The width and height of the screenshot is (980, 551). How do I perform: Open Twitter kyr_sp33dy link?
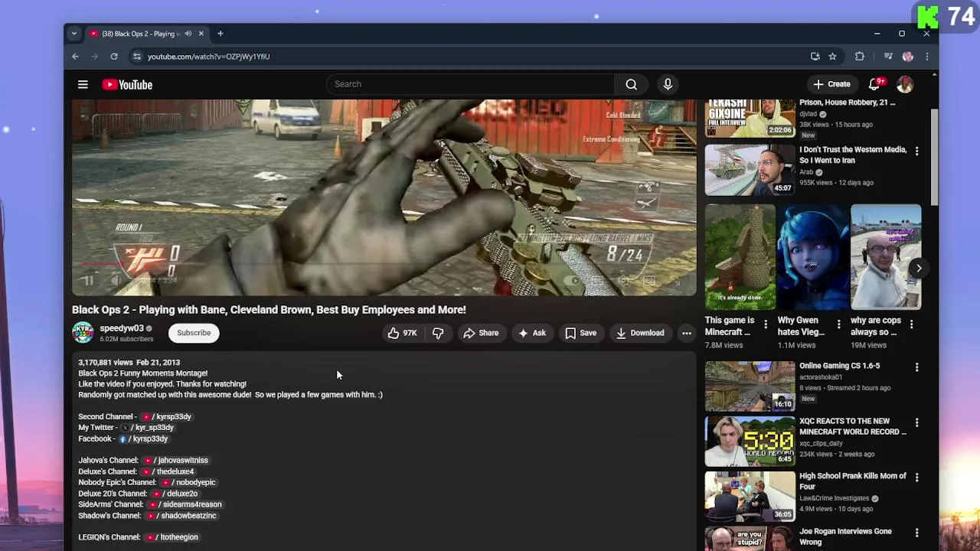point(147,428)
